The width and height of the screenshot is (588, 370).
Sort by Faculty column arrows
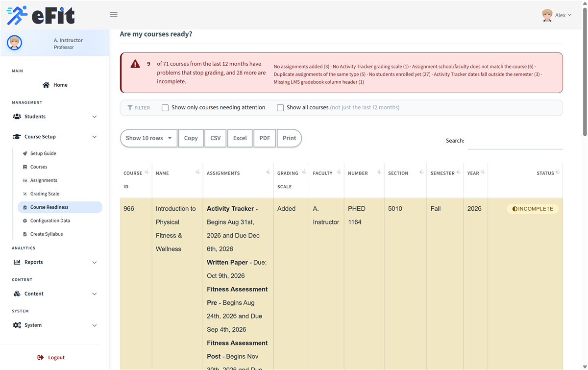(x=339, y=172)
